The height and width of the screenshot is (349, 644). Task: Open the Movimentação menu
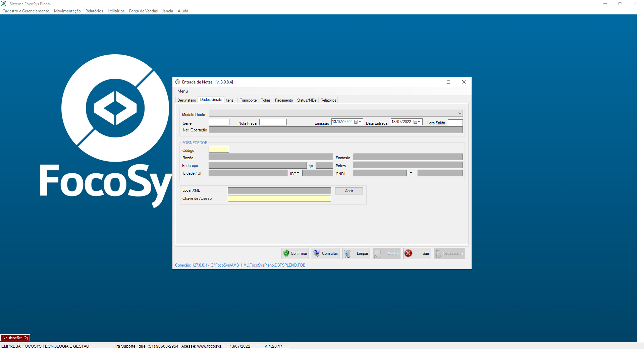(67, 11)
